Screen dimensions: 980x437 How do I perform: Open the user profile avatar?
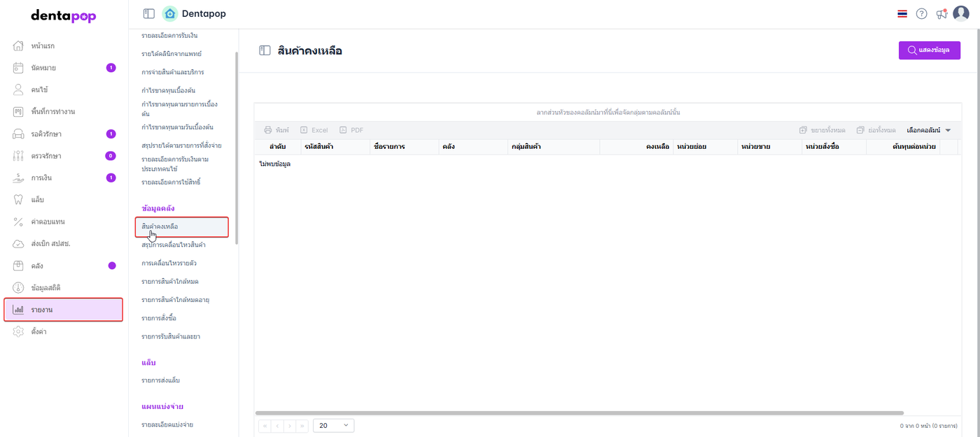click(x=962, y=13)
